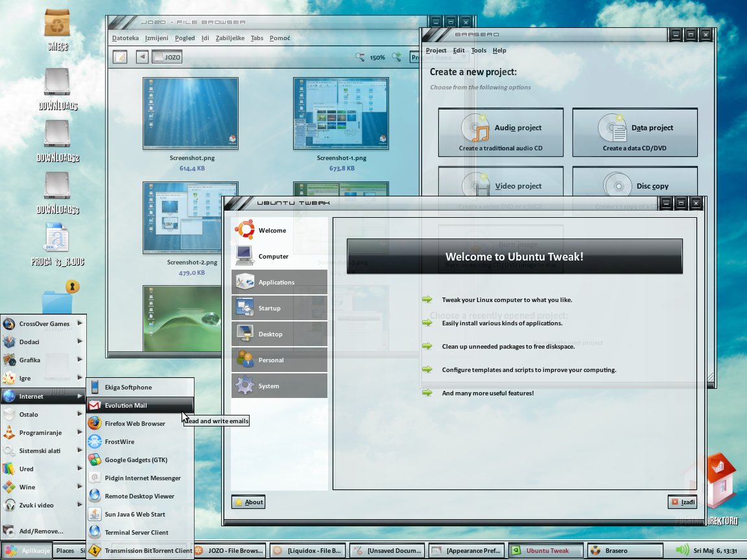Open Pomoć menu in file browser
The height and width of the screenshot is (560, 747).
click(279, 38)
